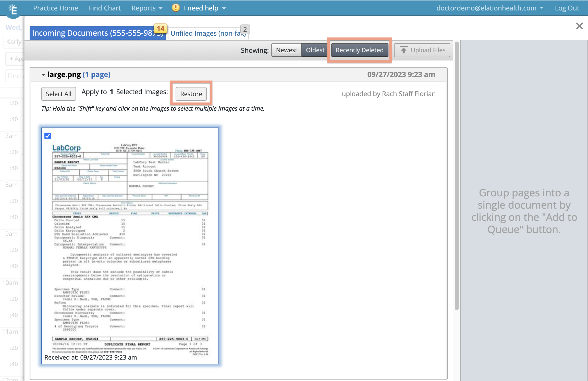Screen dimensions: 588x381
Task: Click the yellow warning help icon
Action: pyautogui.click(x=176, y=8)
